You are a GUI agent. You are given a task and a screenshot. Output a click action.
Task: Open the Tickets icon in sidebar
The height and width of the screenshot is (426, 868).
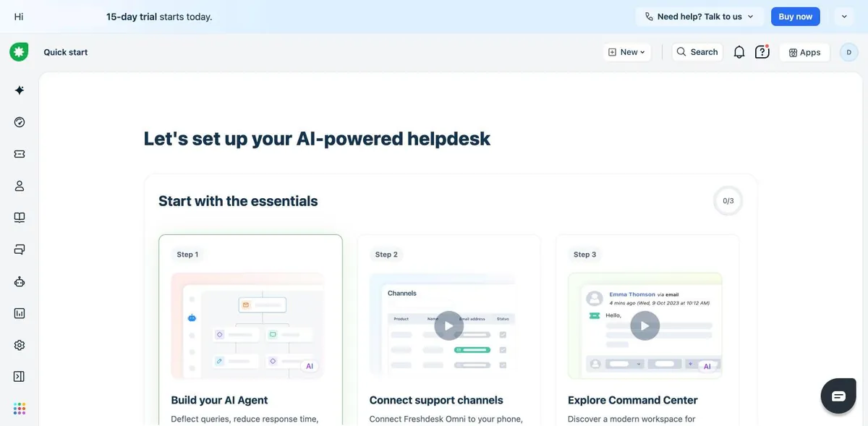(x=20, y=154)
